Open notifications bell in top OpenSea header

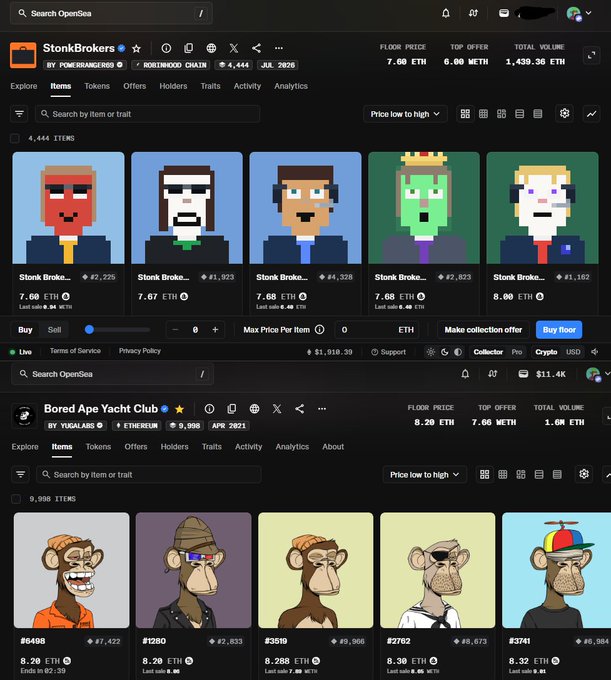tap(446, 13)
